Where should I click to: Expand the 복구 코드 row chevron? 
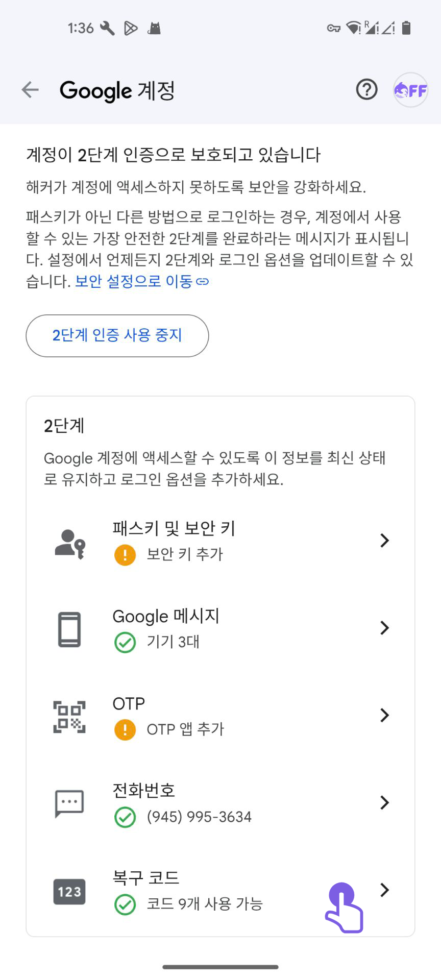pos(385,890)
